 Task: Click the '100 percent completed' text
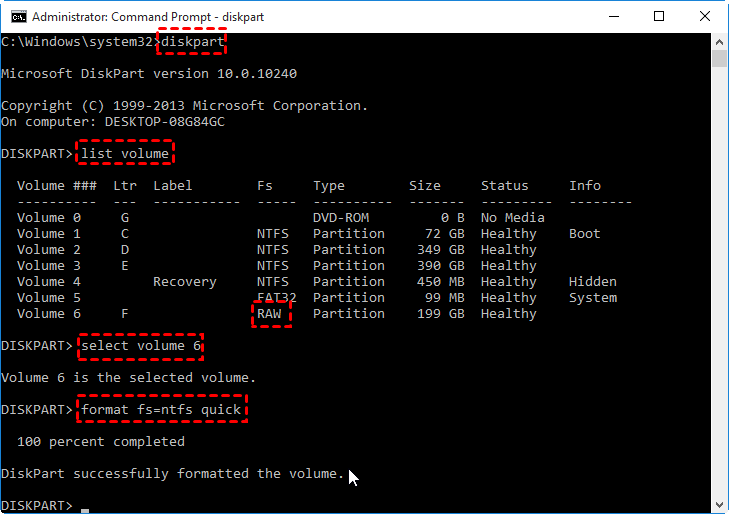tap(101, 442)
